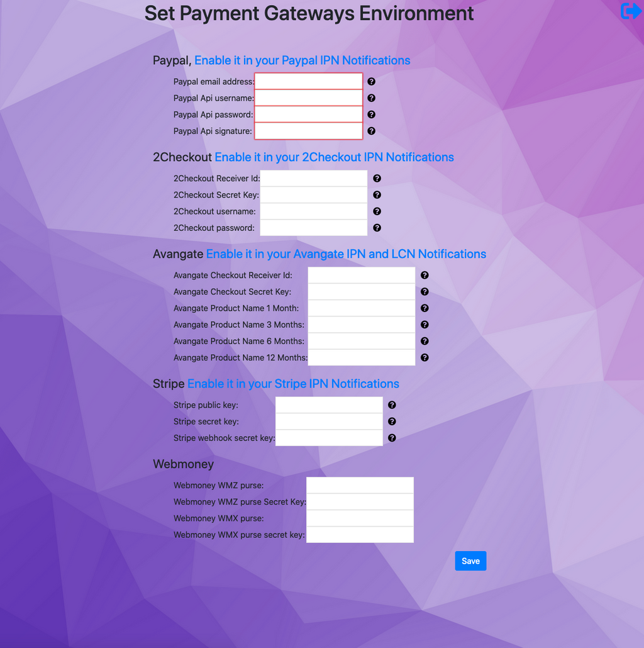This screenshot has height=648, width=644.
Task: Open help icon for Avangate Product Name 12 Months
Action: point(425,358)
